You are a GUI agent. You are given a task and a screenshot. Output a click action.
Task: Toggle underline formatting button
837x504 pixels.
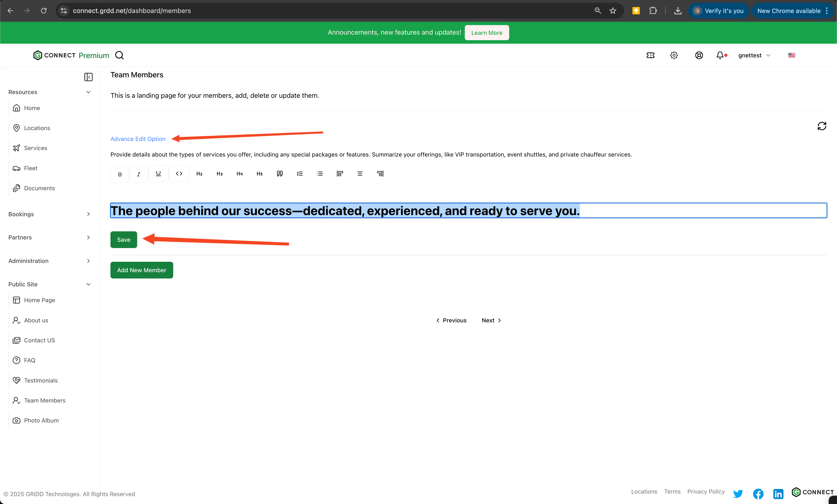pos(158,173)
